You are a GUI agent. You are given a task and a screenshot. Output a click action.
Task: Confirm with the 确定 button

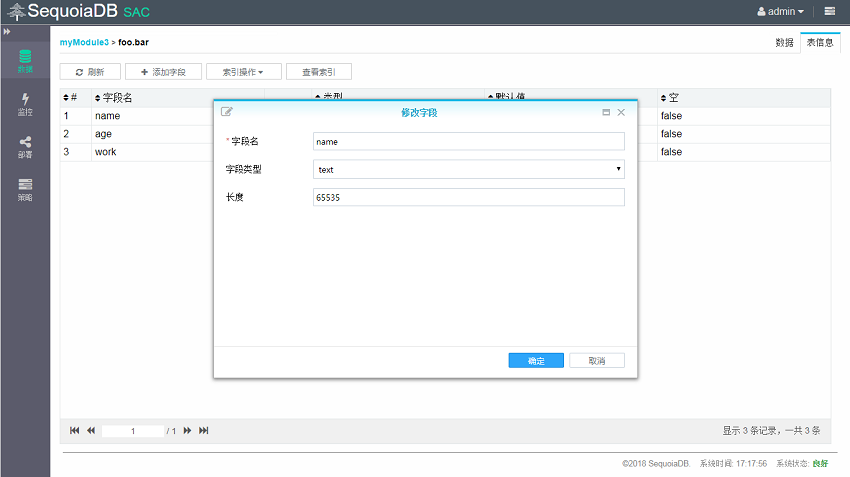(x=536, y=360)
